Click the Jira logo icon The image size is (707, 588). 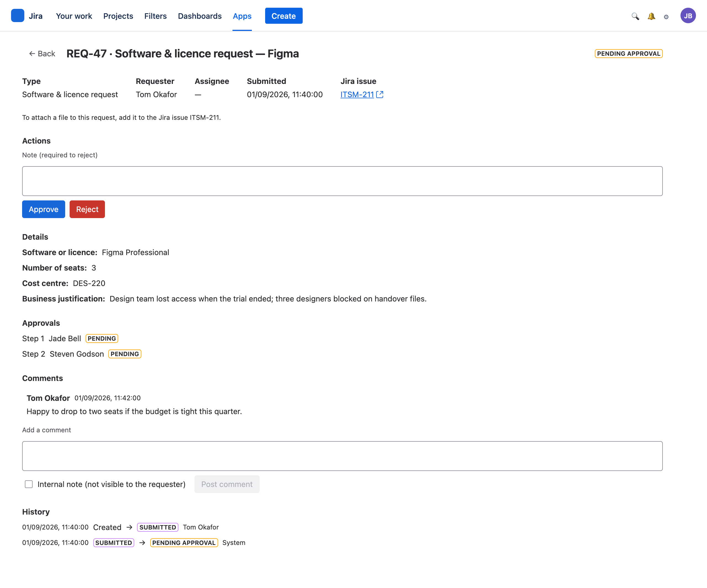(17, 16)
